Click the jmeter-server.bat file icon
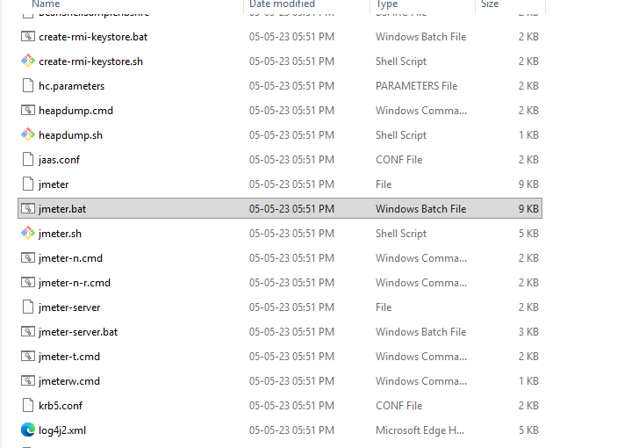Screen dimensions: 624x448 coord(28,331)
